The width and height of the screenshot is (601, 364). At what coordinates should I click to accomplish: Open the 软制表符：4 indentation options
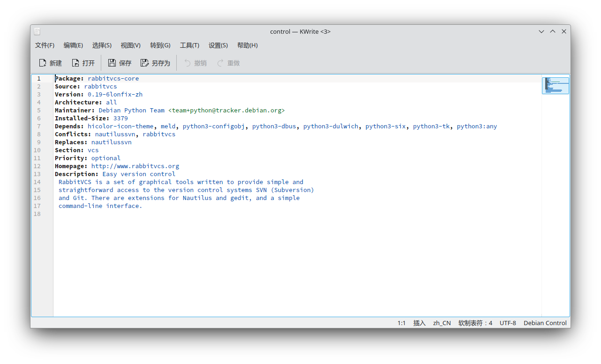pos(475,323)
